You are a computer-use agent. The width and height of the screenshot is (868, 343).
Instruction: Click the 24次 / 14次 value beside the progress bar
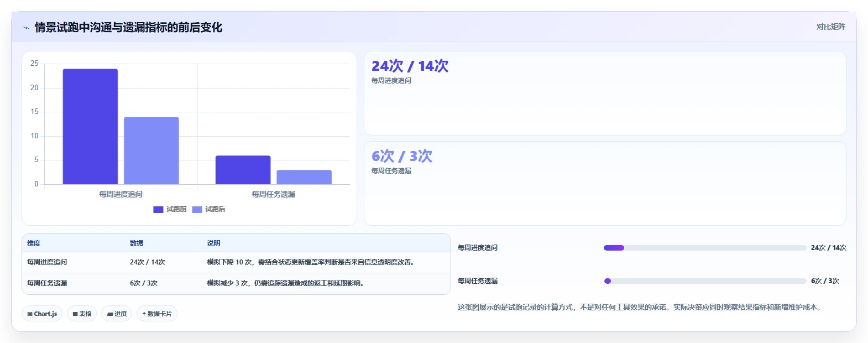click(829, 248)
